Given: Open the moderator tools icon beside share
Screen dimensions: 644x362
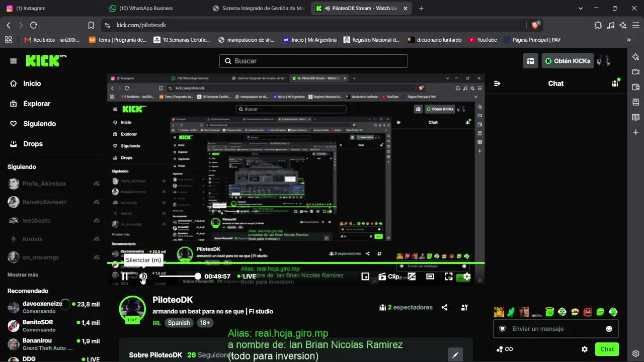Looking at the screenshot, I should pos(464,307).
